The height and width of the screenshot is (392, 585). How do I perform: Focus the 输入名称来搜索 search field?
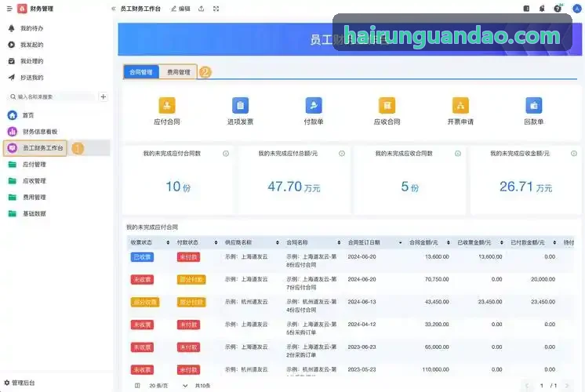coord(52,97)
